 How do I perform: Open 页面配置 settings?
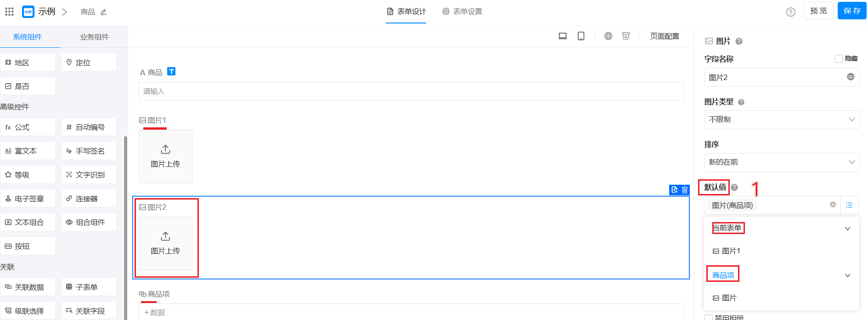pyautogui.click(x=664, y=36)
